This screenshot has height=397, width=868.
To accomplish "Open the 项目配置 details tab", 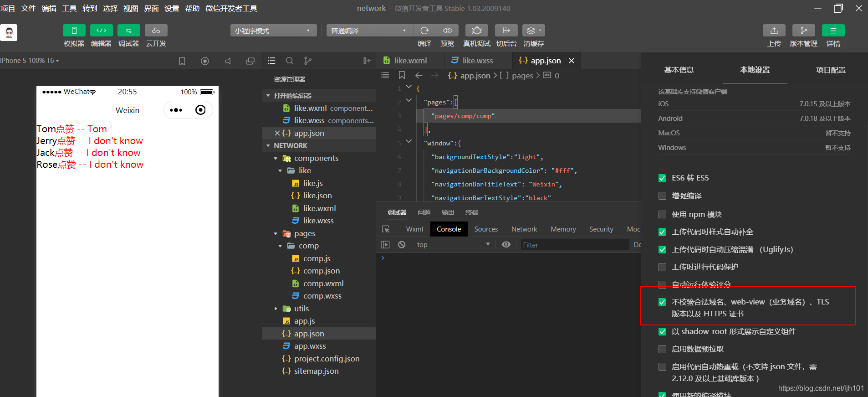I will point(831,70).
